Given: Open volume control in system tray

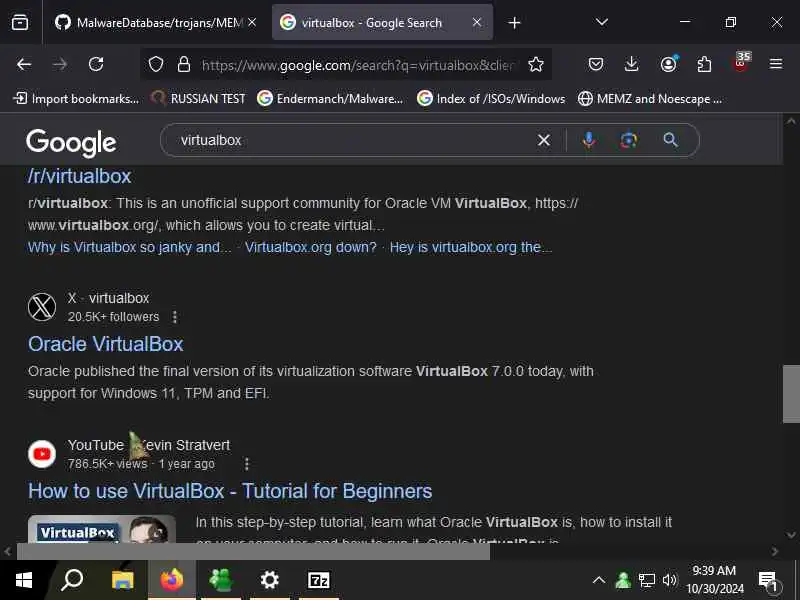Looking at the screenshot, I should 669,580.
